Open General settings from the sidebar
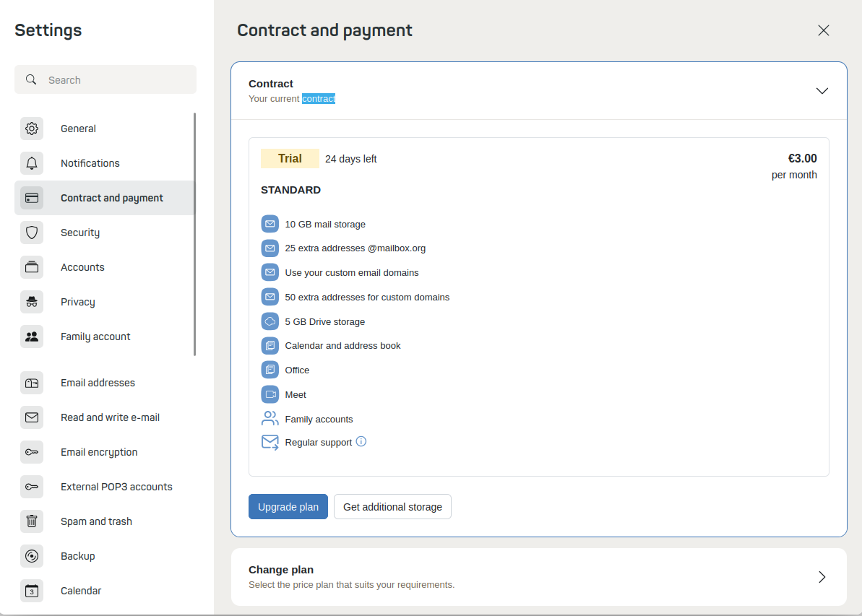This screenshot has height=616, width=862. [78, 129]
